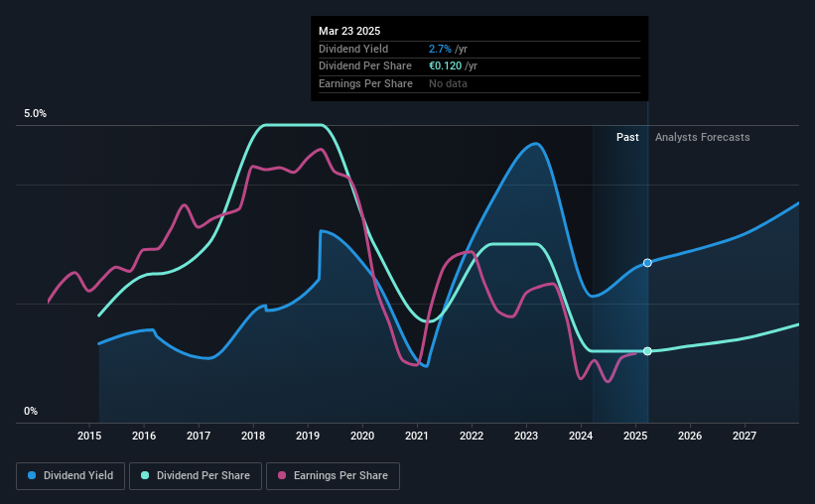This screenshot has width=815, height=504.
Task: Click the 2026 x-axis label
Action: 690,436
